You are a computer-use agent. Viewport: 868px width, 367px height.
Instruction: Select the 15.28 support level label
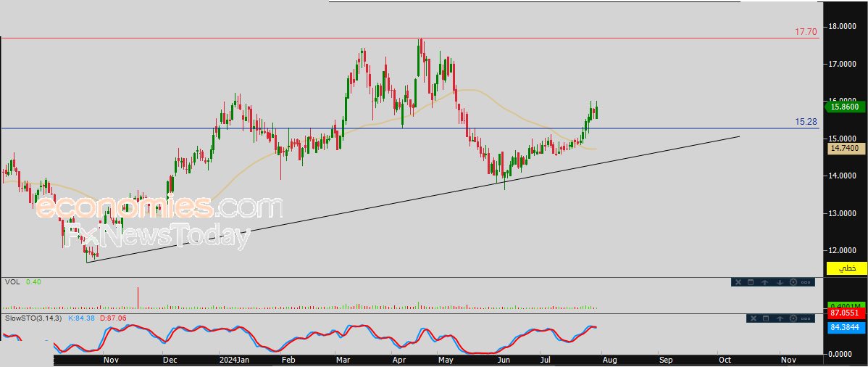(x=806, y=121)
